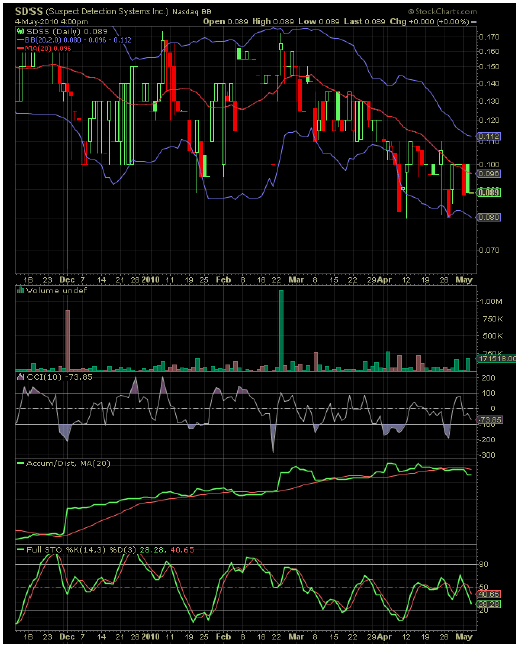This screenshot has height=648, width=520.
Task: Click the 750K volume axis label
Action: (x=492, y=319)
